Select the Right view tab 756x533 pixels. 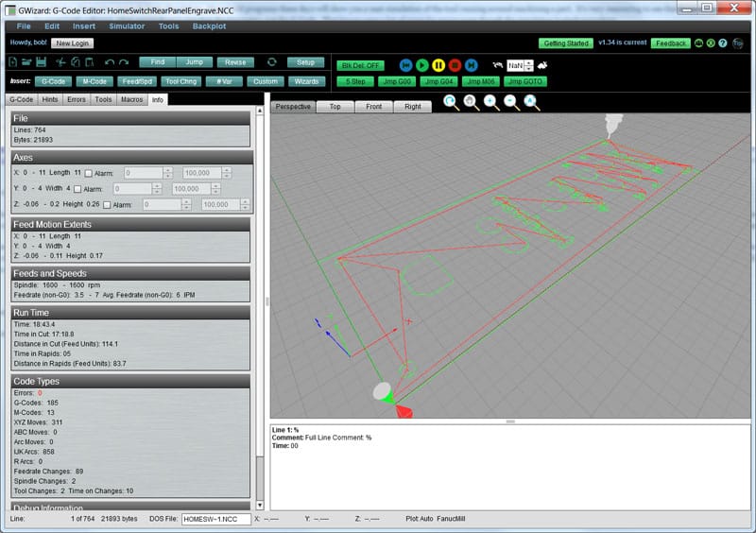coord(413,107)
